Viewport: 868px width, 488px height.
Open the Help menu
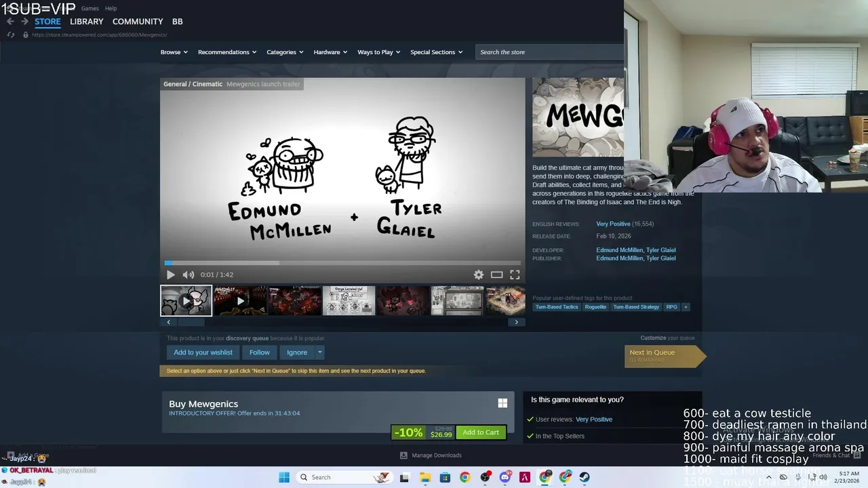[x=111, y=8]
